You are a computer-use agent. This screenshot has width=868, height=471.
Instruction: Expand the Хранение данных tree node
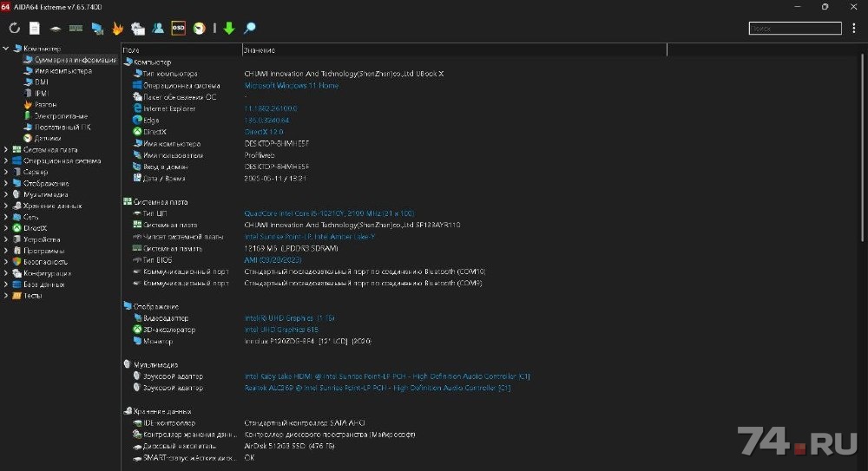click(6, 206)
